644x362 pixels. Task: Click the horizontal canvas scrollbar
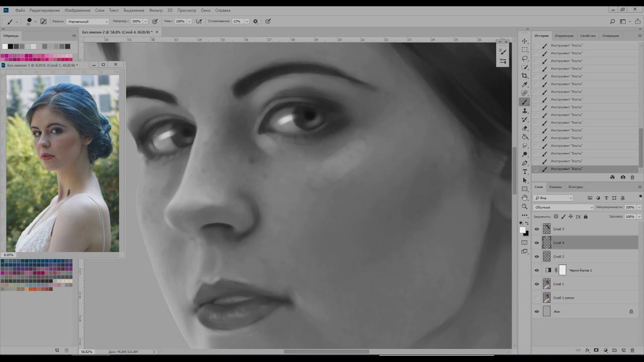click(x=326, y=351)
